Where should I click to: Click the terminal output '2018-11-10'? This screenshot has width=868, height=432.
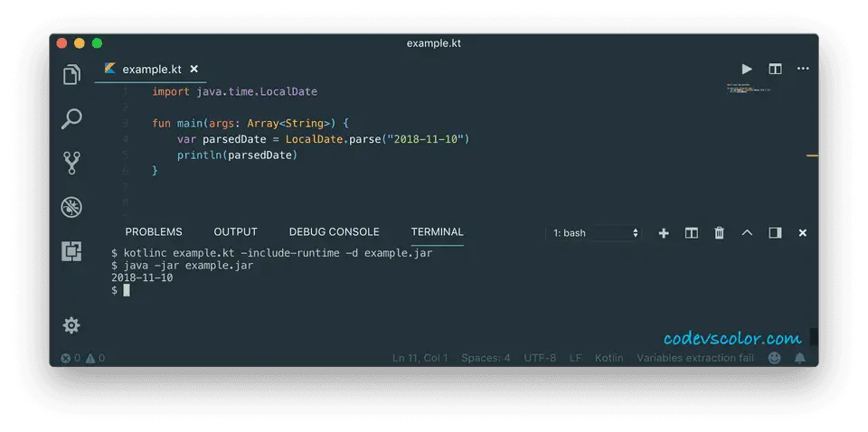point(142,277)
